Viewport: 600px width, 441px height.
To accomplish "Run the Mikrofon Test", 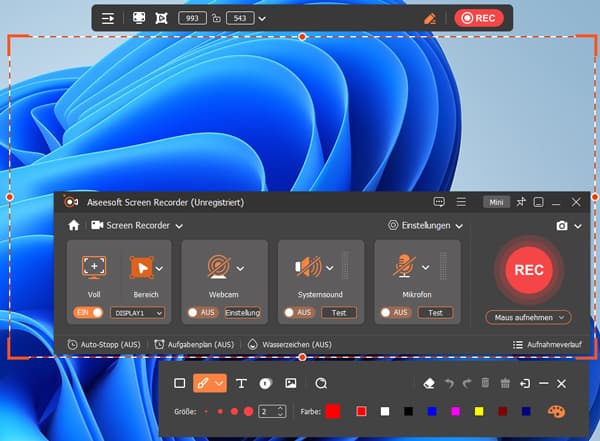I will point(435,313).
